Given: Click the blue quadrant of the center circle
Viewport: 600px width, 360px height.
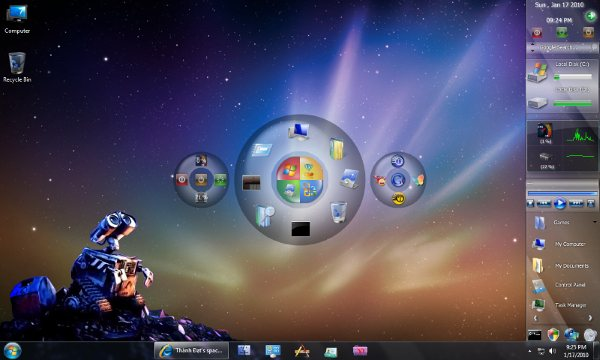Looking at the screenshot, I should point(311,191).
